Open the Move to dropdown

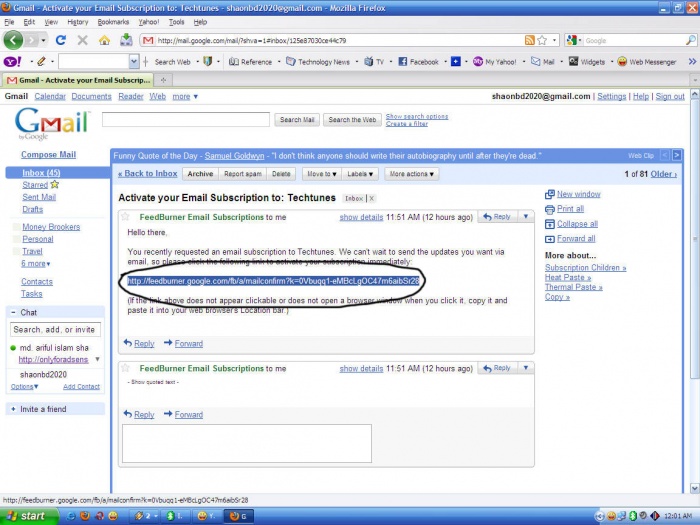(x=321, y=174)
